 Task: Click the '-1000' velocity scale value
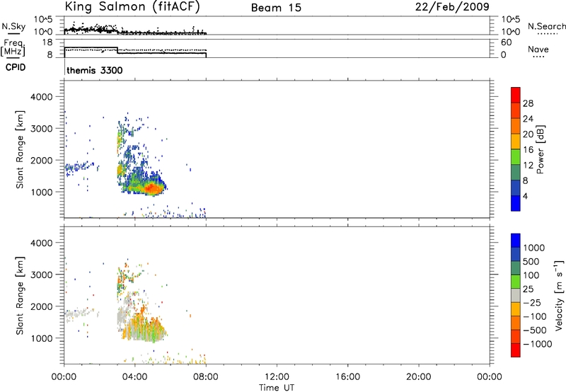[x=538, y=344]
